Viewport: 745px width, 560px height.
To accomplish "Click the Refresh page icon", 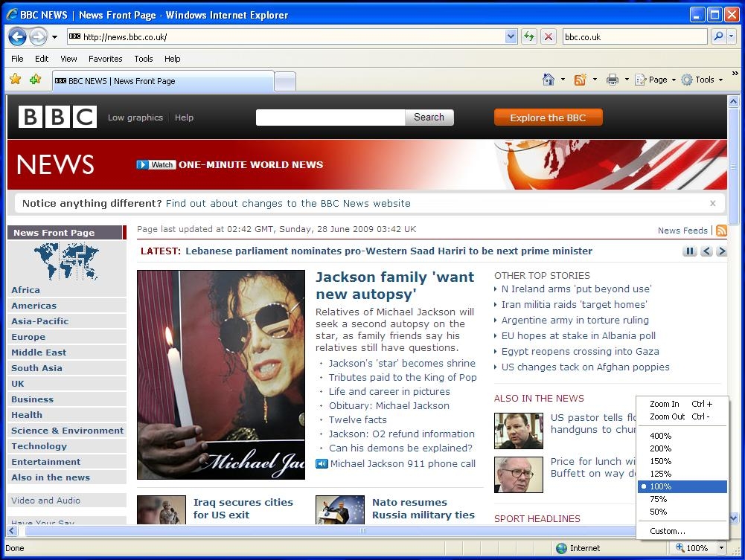I will click(529, 36).
